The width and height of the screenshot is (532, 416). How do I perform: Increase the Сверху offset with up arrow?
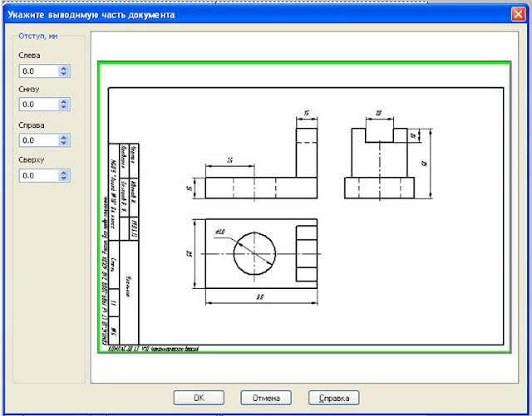[x=64, y=173]
